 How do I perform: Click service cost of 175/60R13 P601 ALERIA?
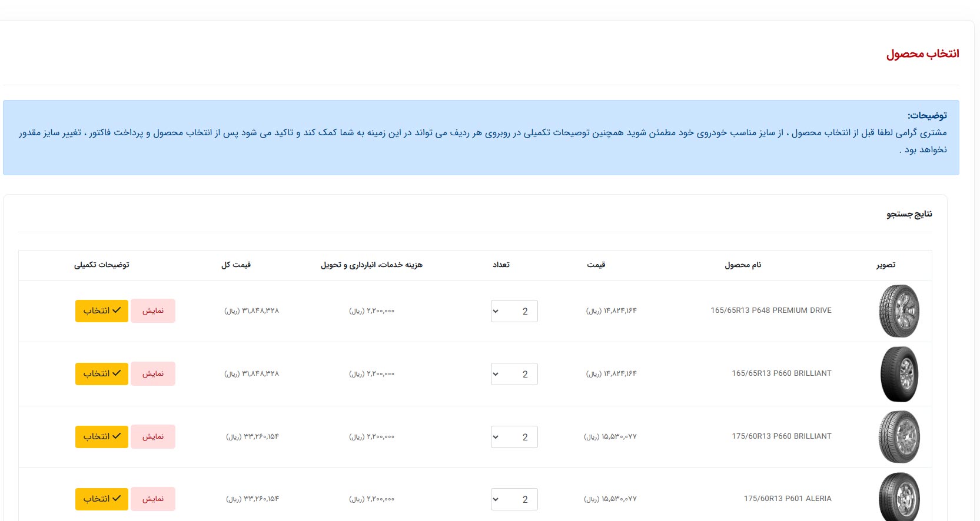(371, 499)
